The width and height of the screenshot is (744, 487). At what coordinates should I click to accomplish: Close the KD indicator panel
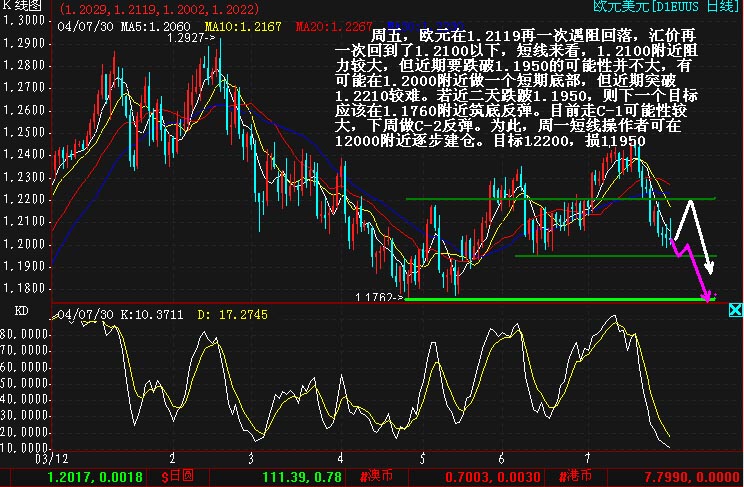(735, 310)
